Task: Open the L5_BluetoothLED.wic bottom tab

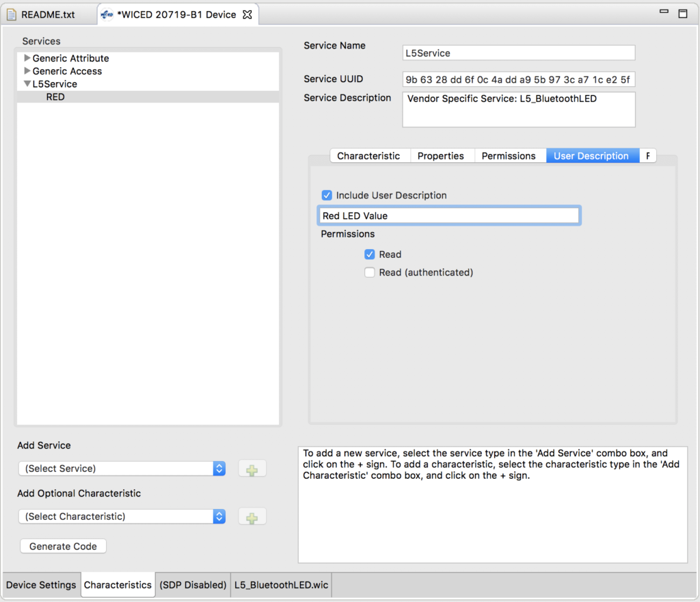Action: 281,585
